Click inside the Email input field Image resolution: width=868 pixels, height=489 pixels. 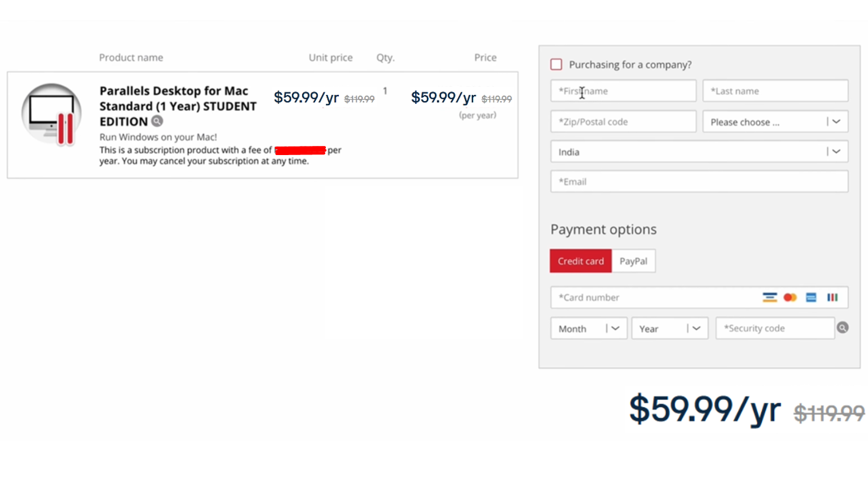tap(699, 181)
